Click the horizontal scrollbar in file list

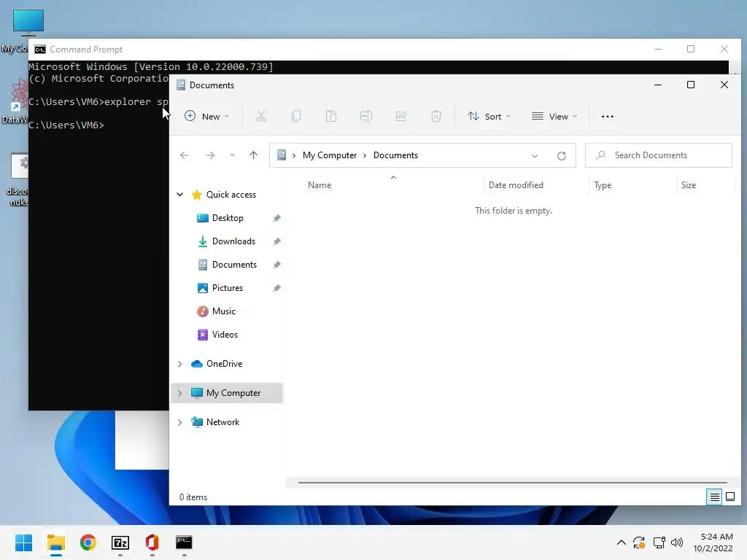click(x=513, y=483)
